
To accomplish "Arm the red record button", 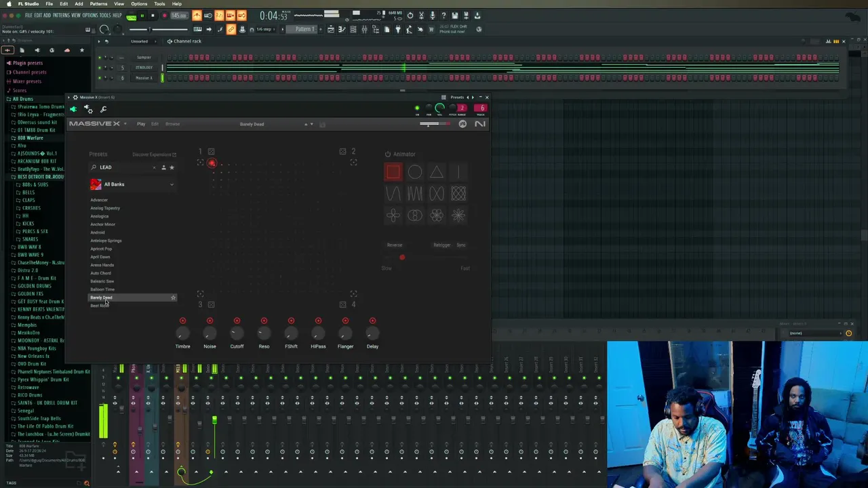I will coord(163,15).
